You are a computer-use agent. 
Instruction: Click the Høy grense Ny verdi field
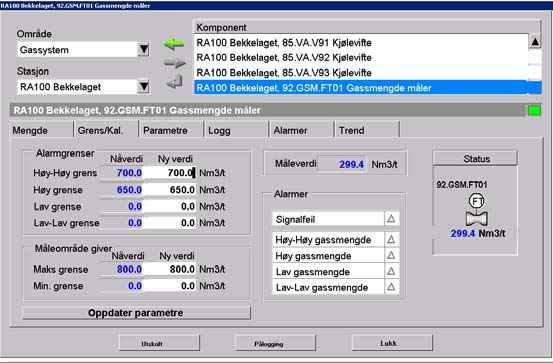[x=170, y=189]
